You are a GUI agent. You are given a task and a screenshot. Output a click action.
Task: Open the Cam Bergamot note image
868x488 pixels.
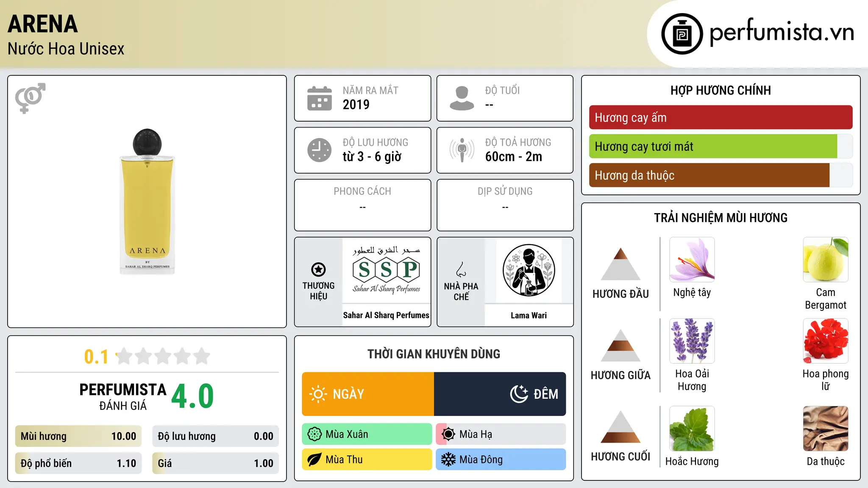pyautogui.click(x=826, y=260)
